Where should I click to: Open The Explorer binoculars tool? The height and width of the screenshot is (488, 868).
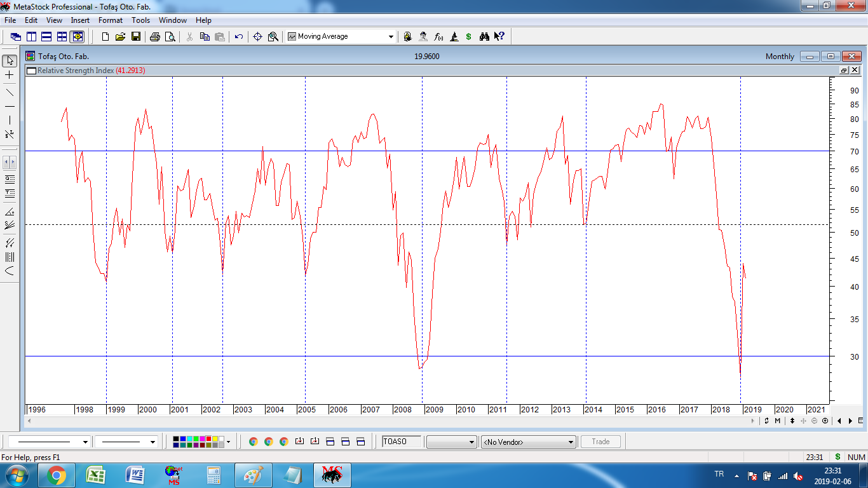pos(484,37)
